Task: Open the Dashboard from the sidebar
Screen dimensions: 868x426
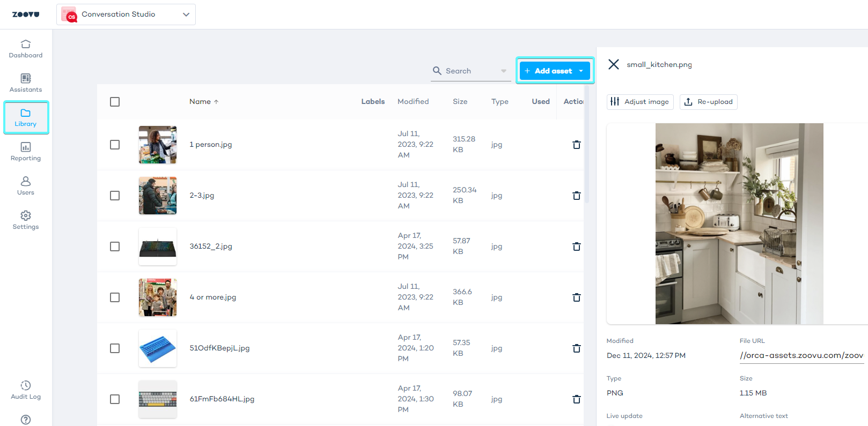Action: tap(26, 49)
